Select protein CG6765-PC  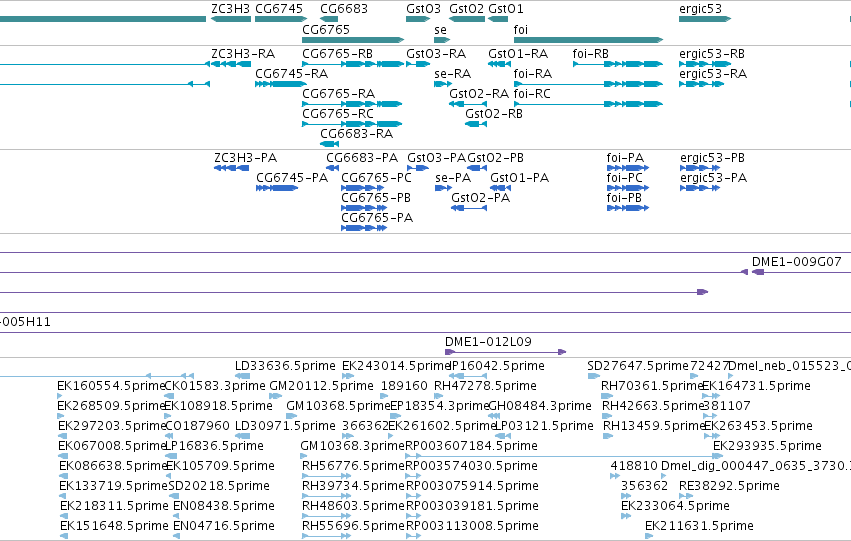[x=377, y=178]
